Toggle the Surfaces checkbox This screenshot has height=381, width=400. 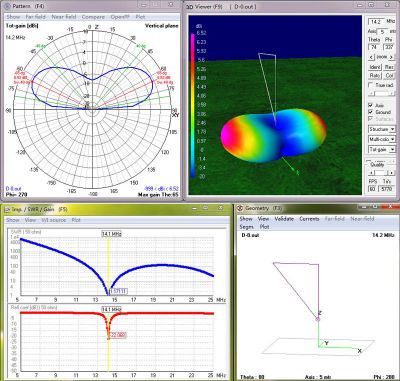371,119
